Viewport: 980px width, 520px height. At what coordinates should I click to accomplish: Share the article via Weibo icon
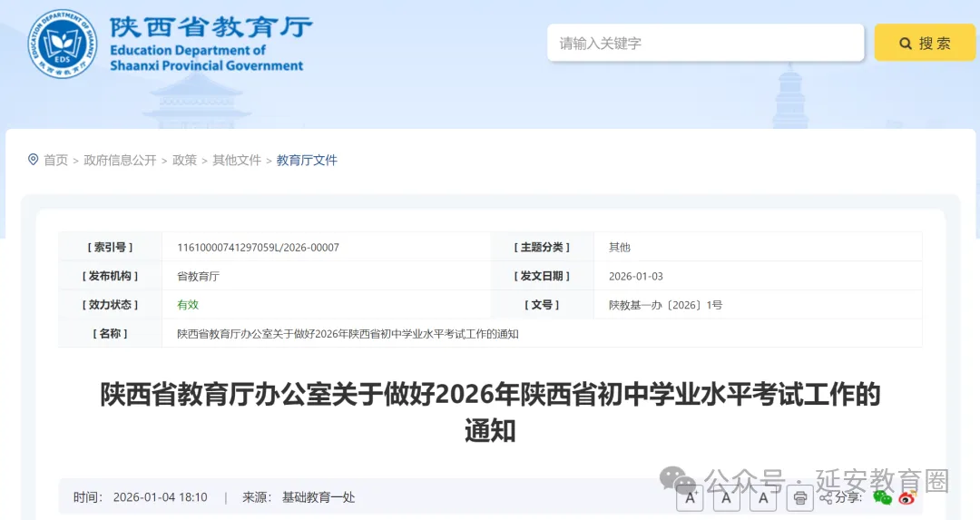pos(906,497)
